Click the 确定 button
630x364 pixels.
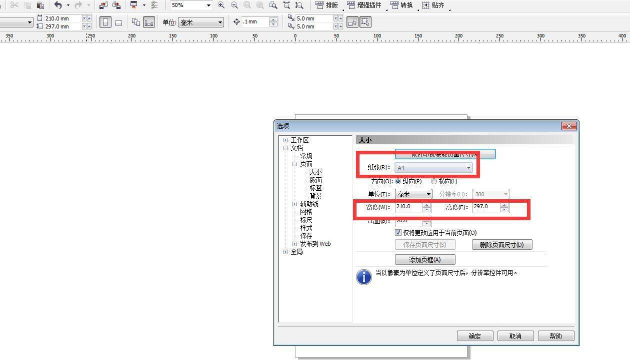(475, 336)
